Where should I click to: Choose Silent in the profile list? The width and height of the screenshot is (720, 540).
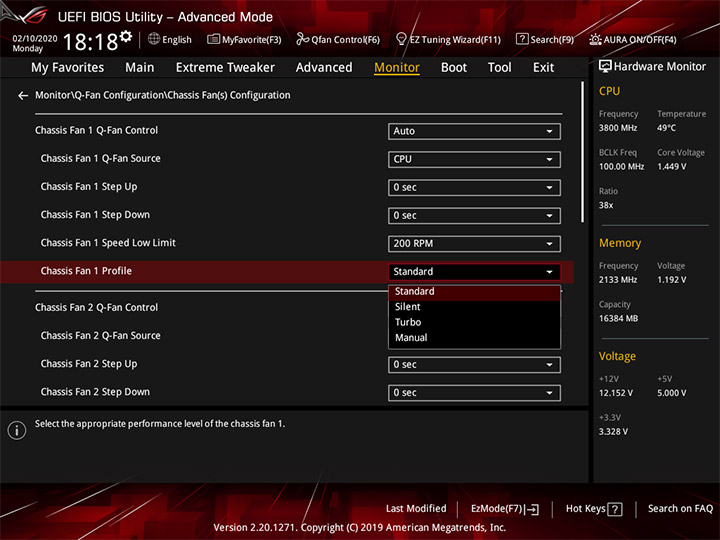point(474,307)
